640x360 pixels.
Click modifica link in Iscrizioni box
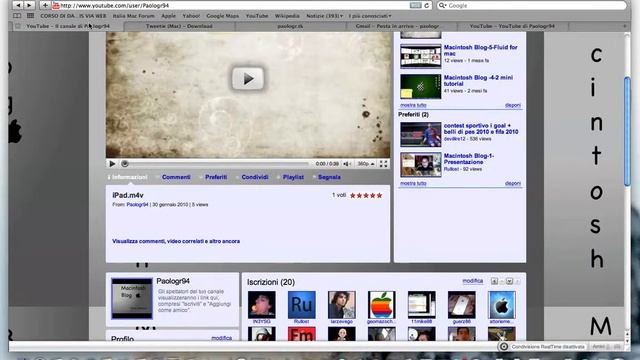point(473,281)
